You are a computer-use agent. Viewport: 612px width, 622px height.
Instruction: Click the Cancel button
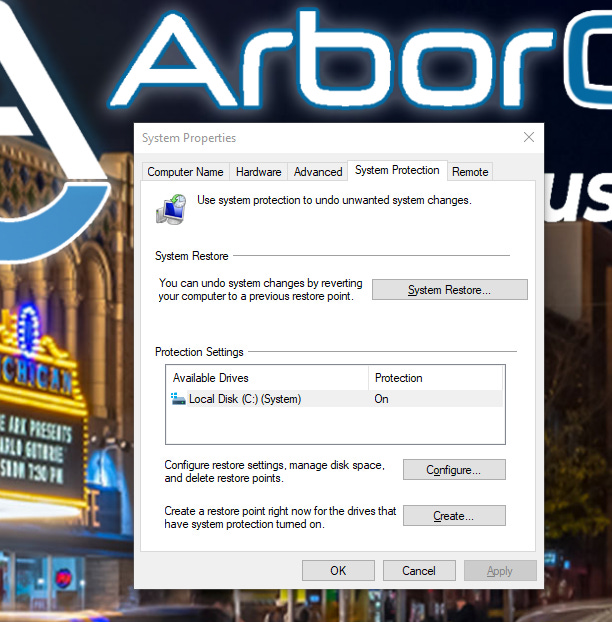(419, 570)
